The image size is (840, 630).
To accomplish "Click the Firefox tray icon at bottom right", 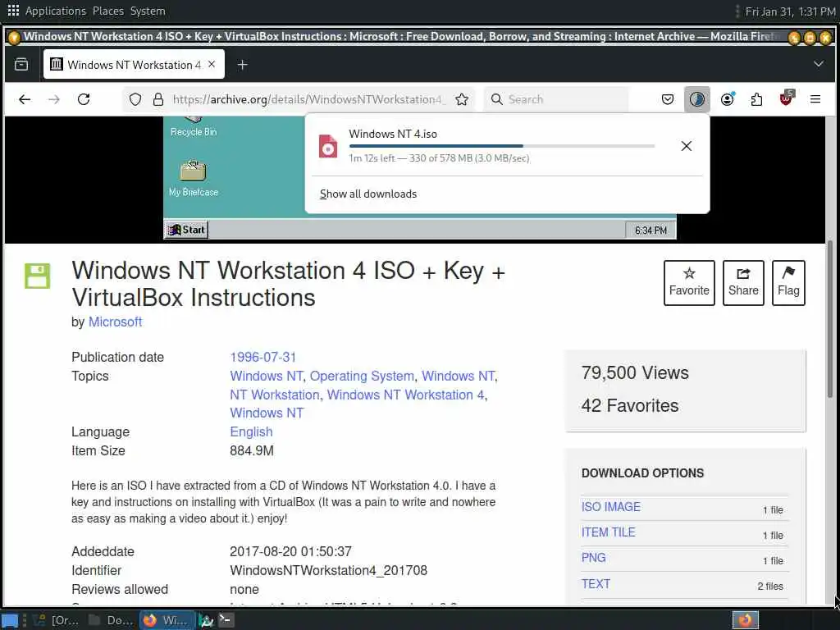I will click(745, 620).
